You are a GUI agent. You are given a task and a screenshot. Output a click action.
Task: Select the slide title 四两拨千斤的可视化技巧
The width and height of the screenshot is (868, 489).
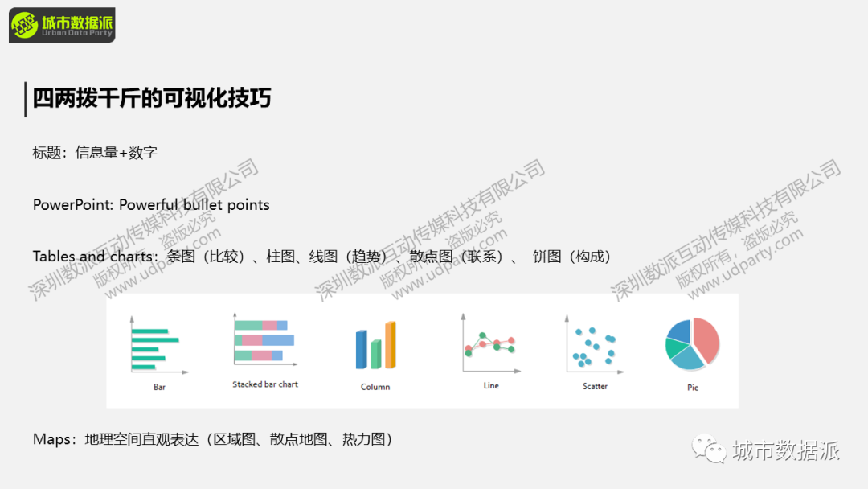click(152, 98)
